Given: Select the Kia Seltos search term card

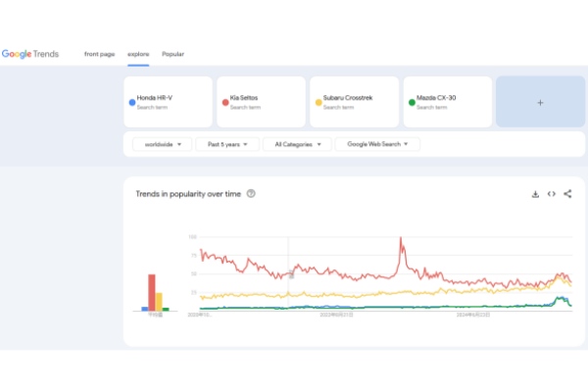Looking at the screenshot, I should [261, 102].
